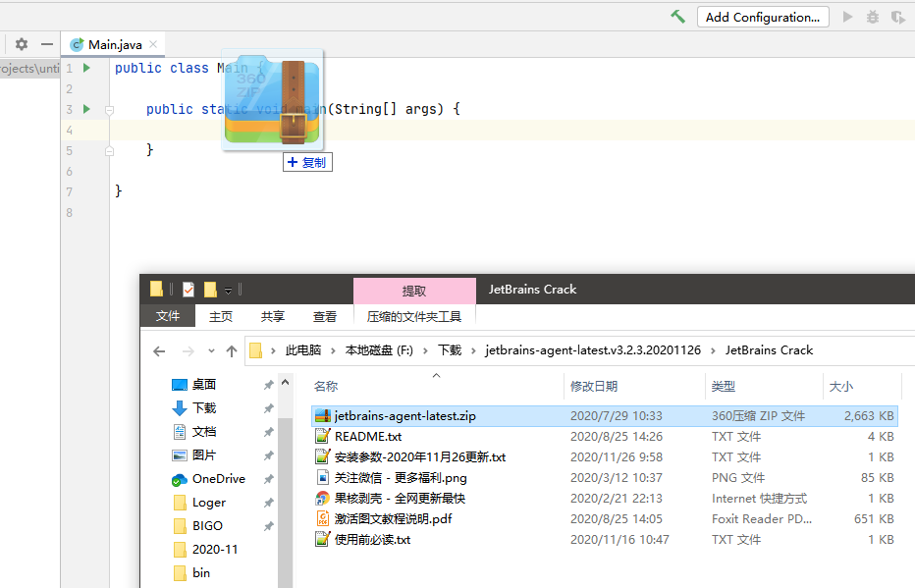Image resolution: width=915 pixels, height=588 pixels.
Task: Open the recent locations dropdown arrow
Action: [x=211, y=350]
